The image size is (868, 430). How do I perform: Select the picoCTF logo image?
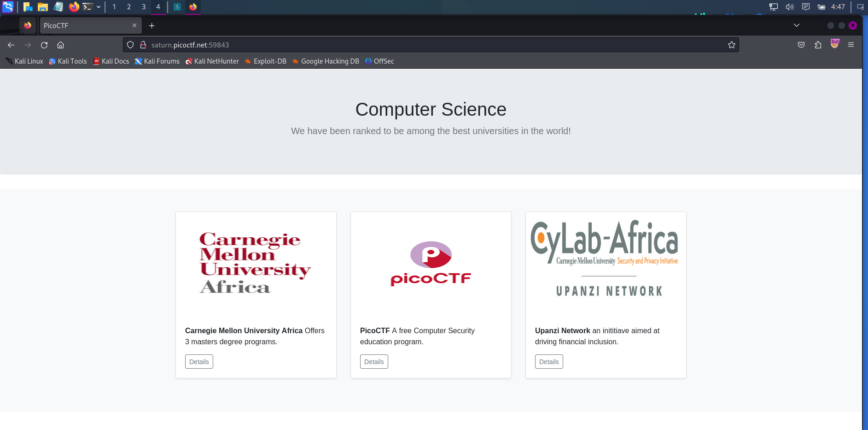click(431, 264)
